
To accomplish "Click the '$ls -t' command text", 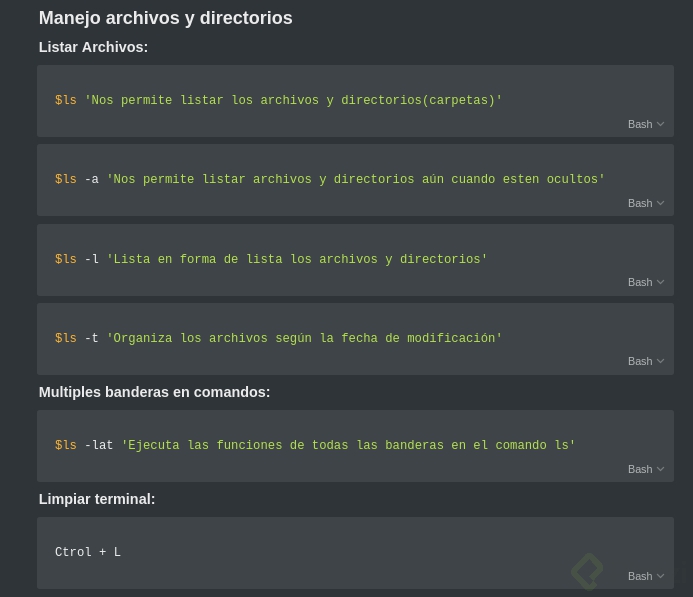I will click(77, 339).
